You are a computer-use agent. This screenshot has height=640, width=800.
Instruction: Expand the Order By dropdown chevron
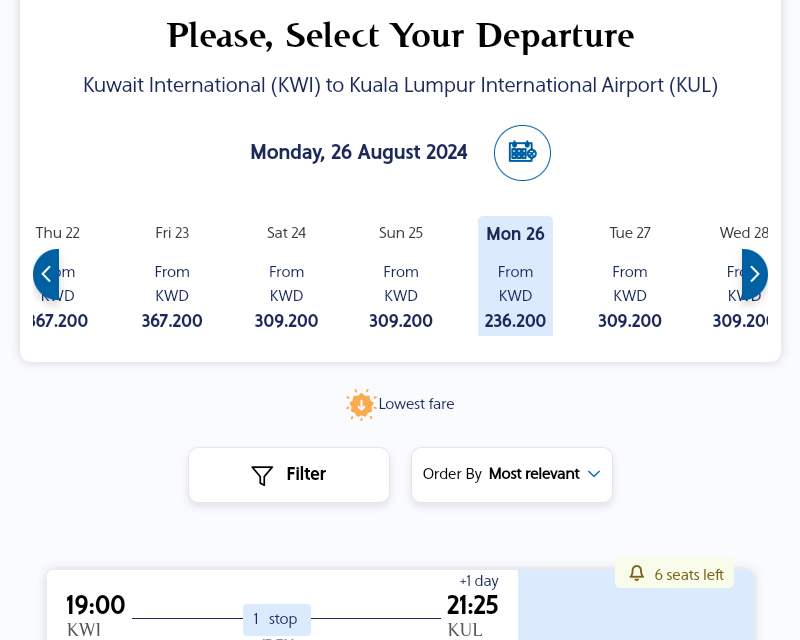[593, 474]
